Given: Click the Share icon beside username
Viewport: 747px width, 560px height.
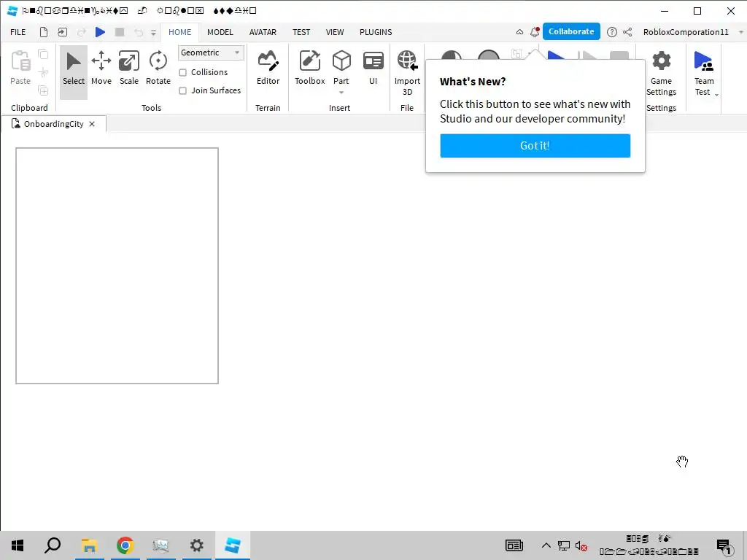Looking at the screenshot, I should point(627,32).
